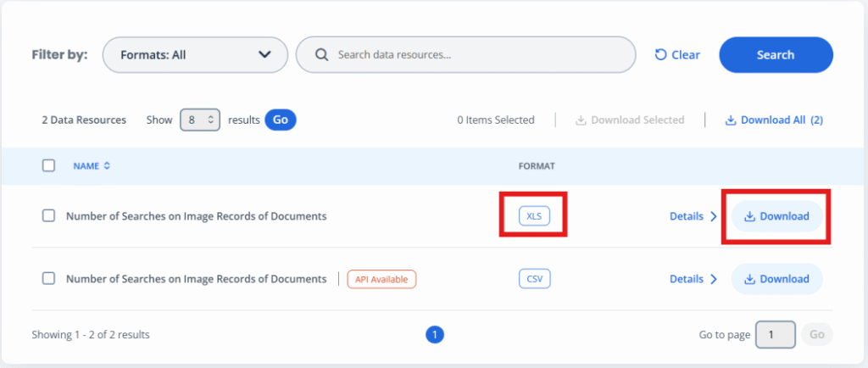Click the NAME column header
Image resolution: width=868 pixels, height=368 pixels.
(86, 166)
